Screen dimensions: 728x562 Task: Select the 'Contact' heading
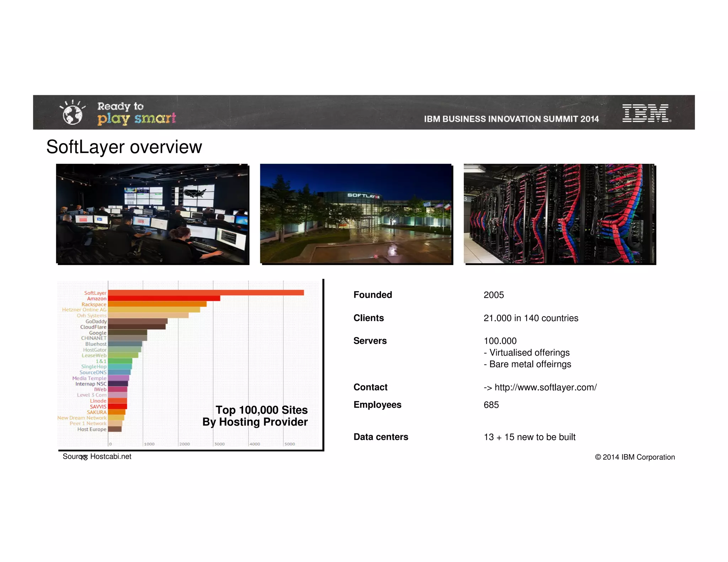tap(370, 387)
